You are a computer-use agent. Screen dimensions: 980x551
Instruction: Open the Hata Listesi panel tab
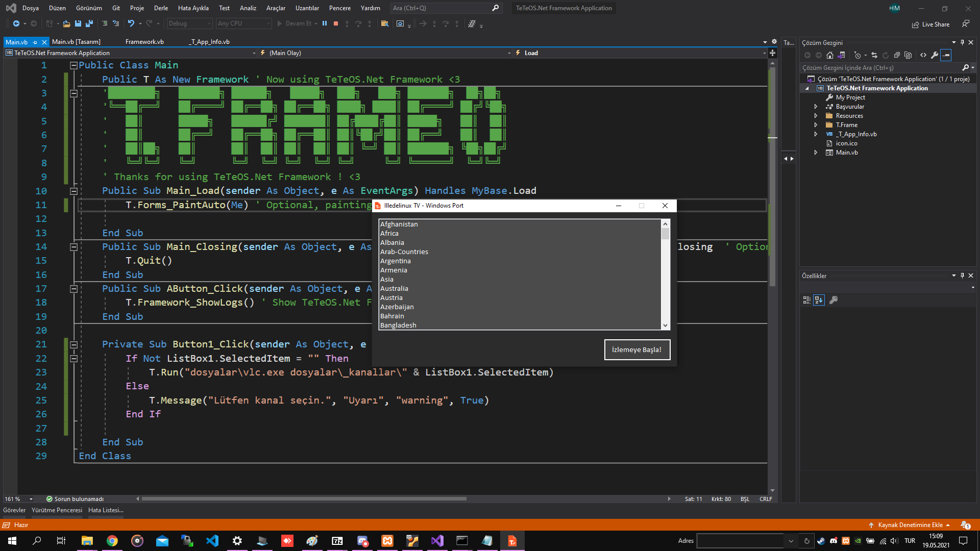(x=106, y=510)
